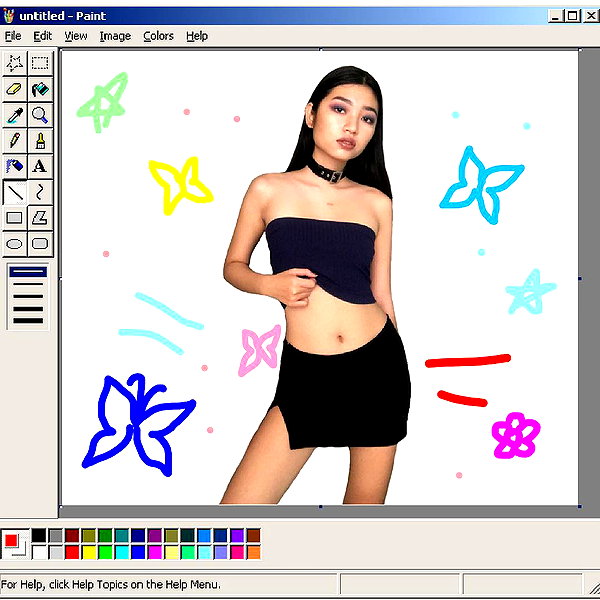
Task: Pick the black color swatch
Action: [39, 535]
